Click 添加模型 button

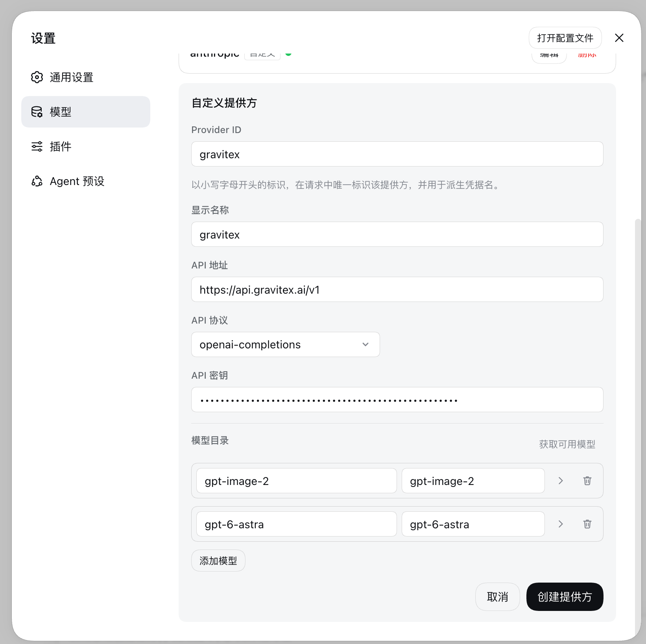coord(218,561)
